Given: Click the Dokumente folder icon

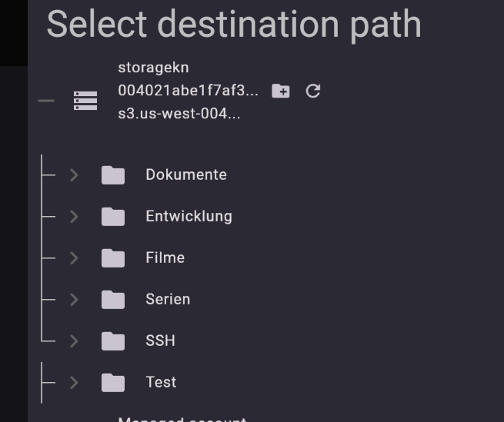Looking at the screenshot, I should [113, 175].
